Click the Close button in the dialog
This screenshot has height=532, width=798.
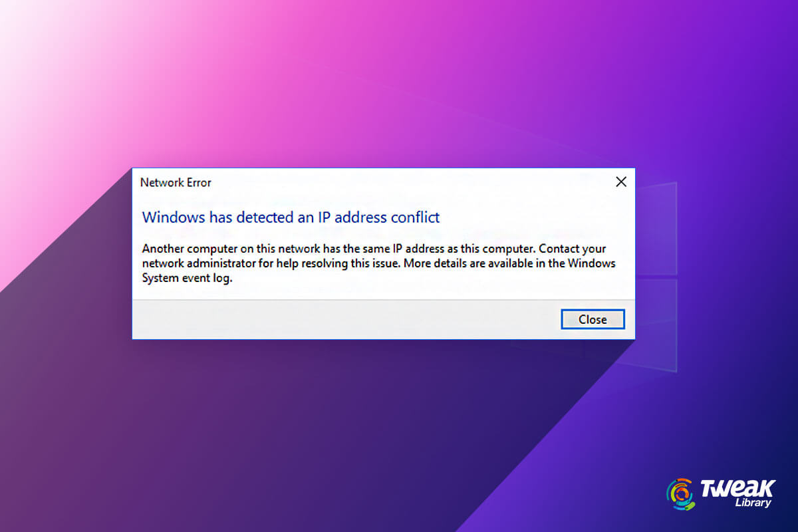(593, 319)
